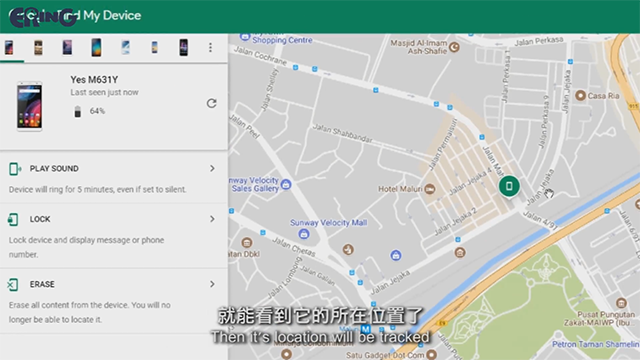Click the Lock device icon
Viewport: 640px width, 360px height.
(x=13, y=219)
